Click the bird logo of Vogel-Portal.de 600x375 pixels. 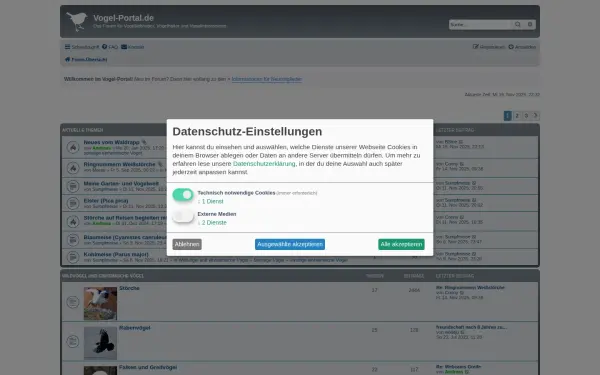[77, 21]
